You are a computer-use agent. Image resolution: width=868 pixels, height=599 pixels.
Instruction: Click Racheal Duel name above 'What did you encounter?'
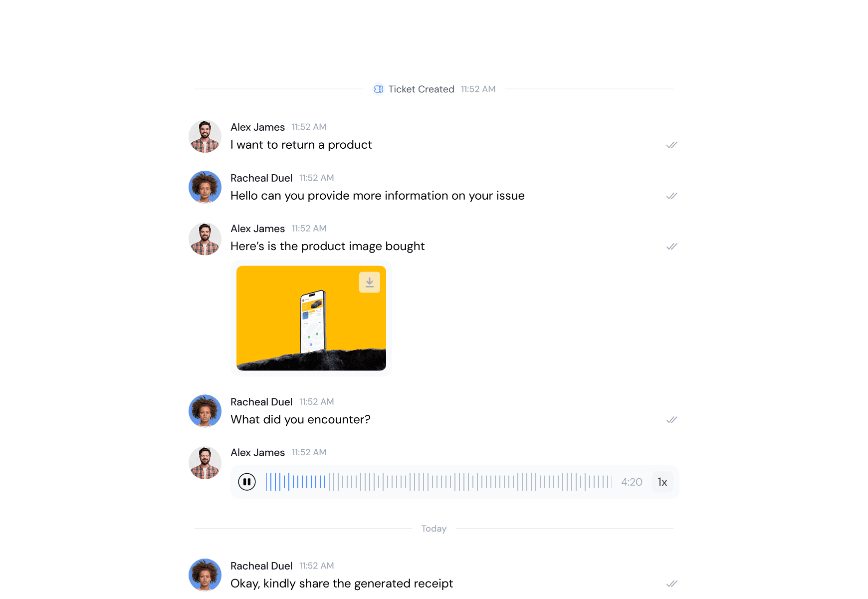(261, 402)
